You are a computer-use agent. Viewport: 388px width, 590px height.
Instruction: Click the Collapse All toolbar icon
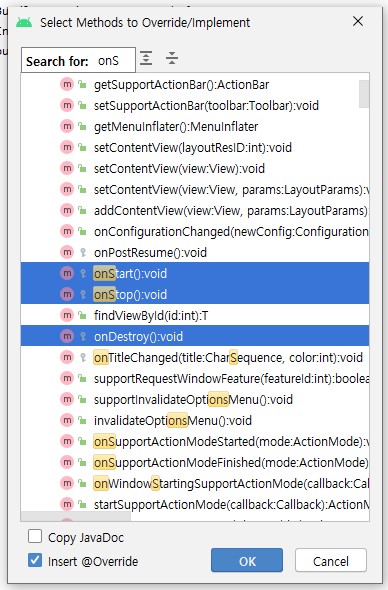pos(172,58)
